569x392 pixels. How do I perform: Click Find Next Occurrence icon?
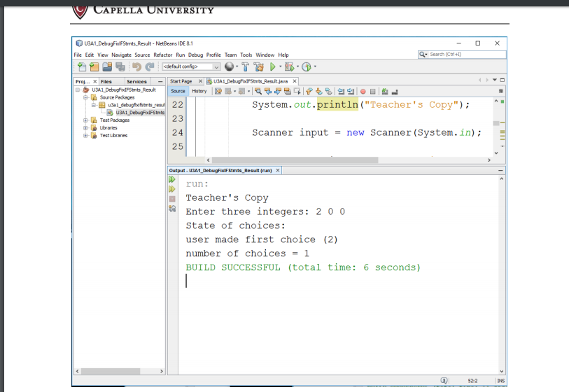click(278, 91)
